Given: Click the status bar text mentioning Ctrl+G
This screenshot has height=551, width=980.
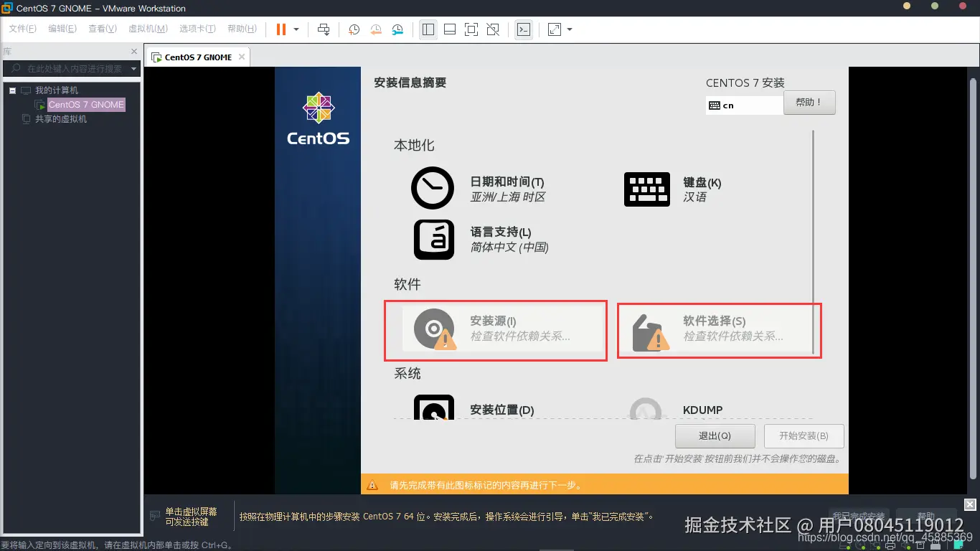Looking at the screenshot, I should tap(116, 545).
